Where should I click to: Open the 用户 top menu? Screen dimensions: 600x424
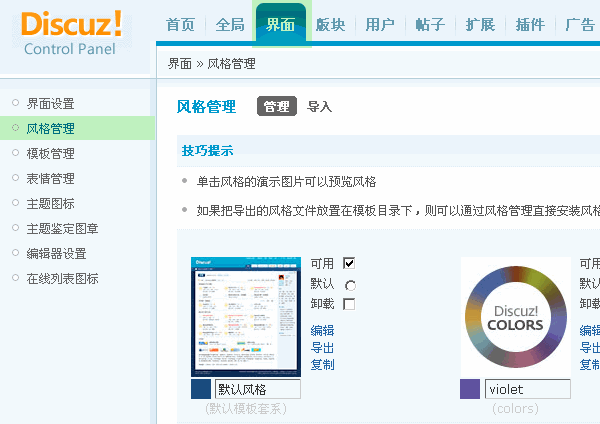[380, 25]
